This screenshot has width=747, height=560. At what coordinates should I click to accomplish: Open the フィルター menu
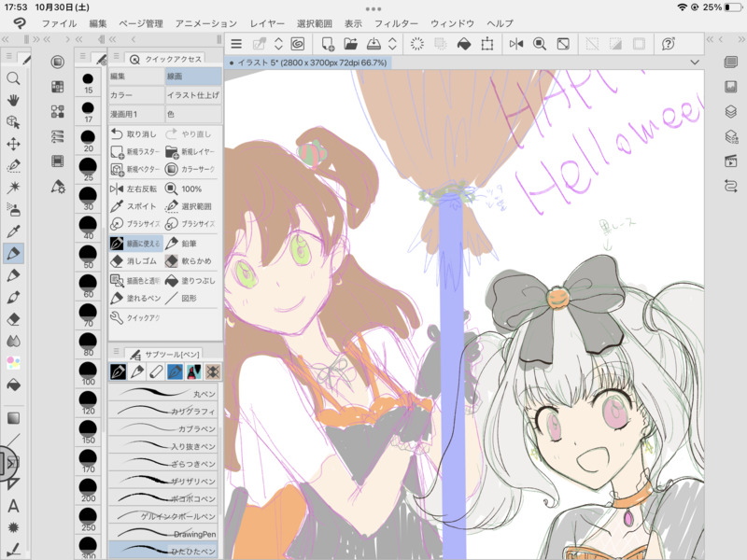396,23
